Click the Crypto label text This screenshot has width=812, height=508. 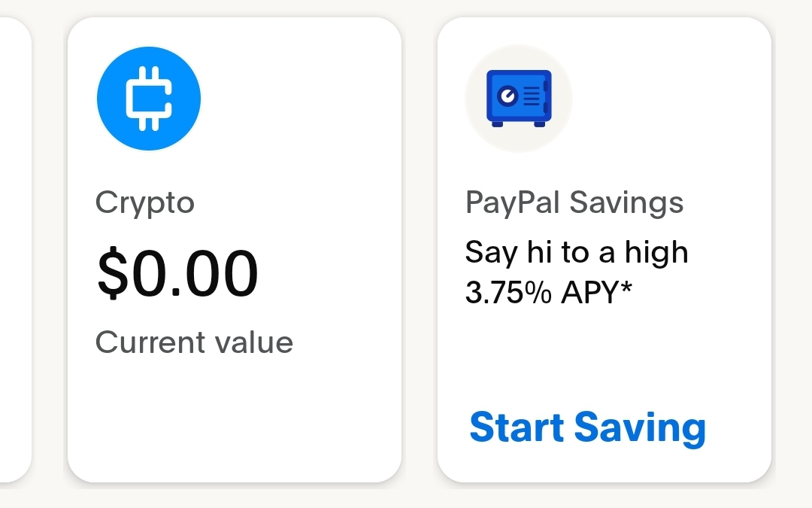145,203
